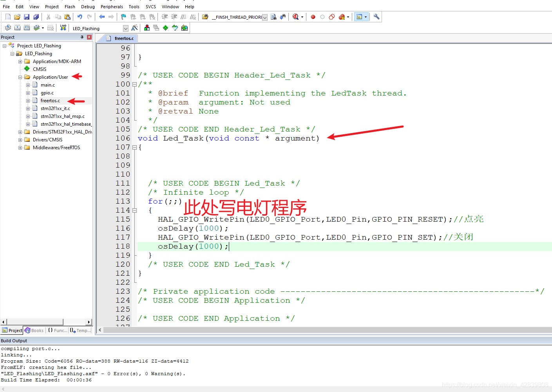Switch to the Books panel tab

(x=34, y=331)
